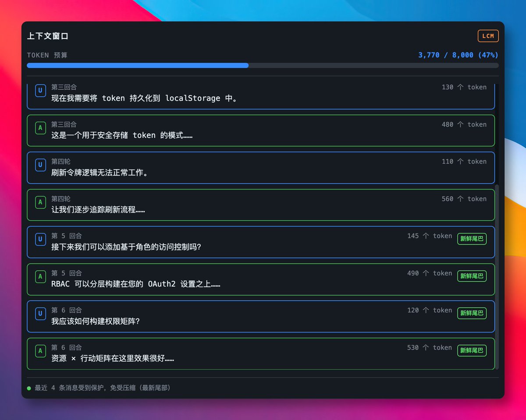This screenshot has height=420, width=526.
Task: Click 第四轮 label on the user message
Action: point(60,162)
